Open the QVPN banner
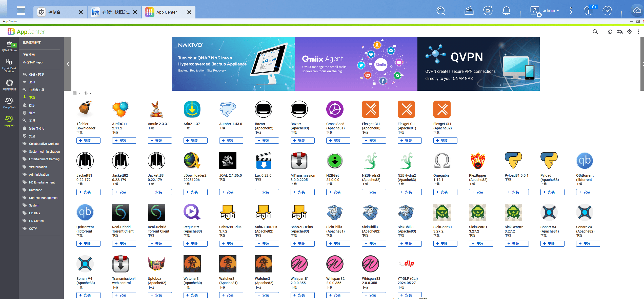This screenshot has width=644, height=299. click(x=478, y=64)
